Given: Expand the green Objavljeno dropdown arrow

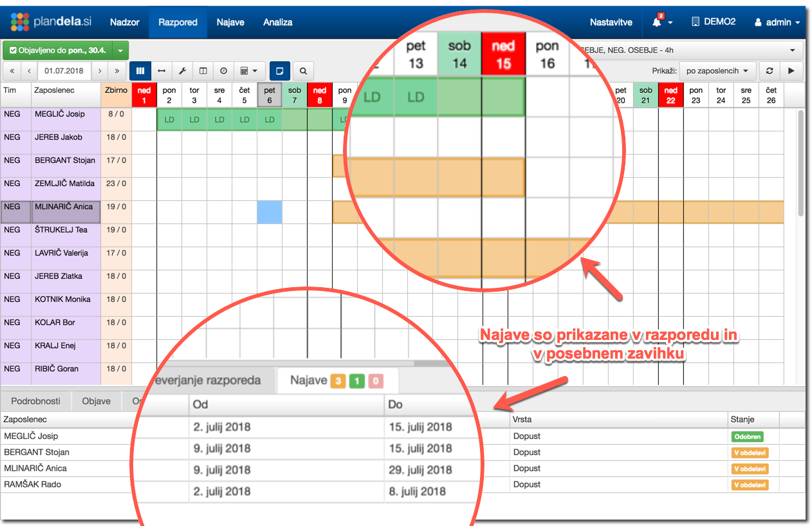Looking at the screenshot, I should 120,50.
